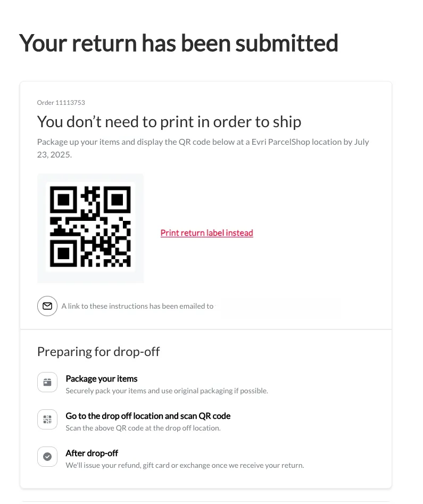This screenshot has height=504, width=423.
Task: Select the Package your items step title
Action: pyautogui.click(x=102, y=378)
